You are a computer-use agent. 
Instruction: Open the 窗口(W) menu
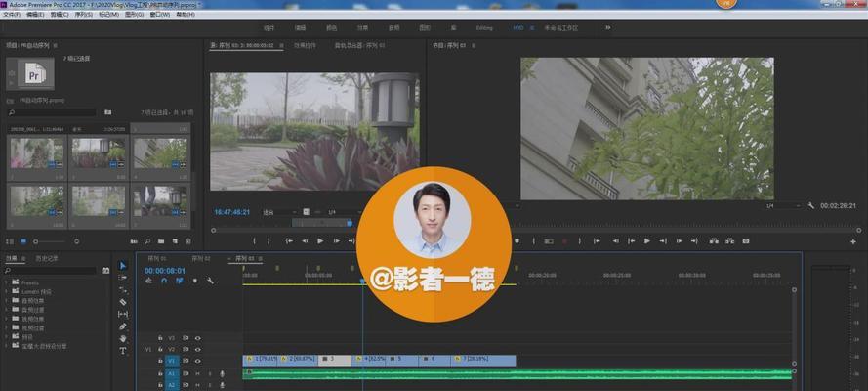point(158,14)
